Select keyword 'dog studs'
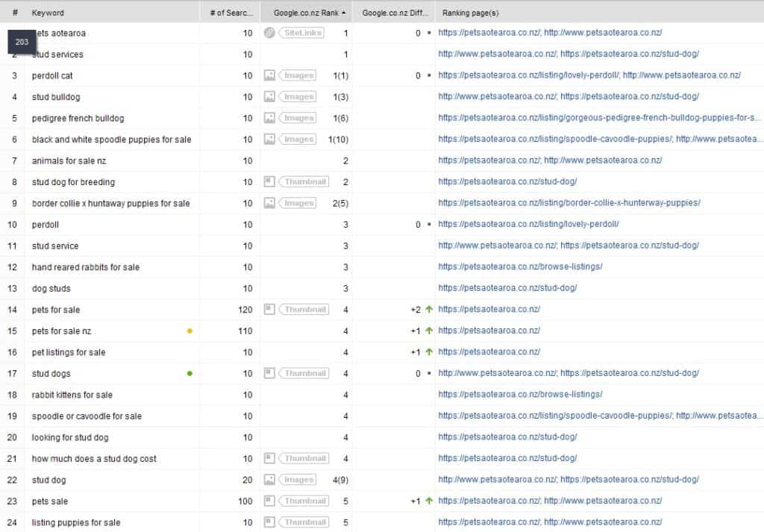Screen dimensions: 764x532 (51, 289)
